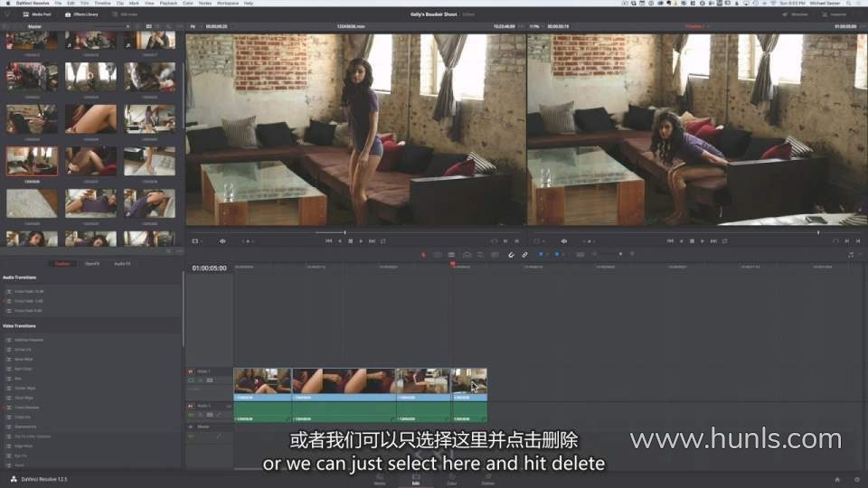Viewport: 868px width, 488px height.
Task: Toggle Linked Selection chain icon
Action: (x=524, y=255)
